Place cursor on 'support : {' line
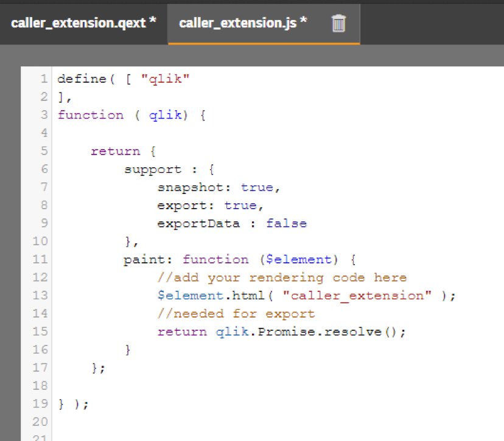 point(169,169)
